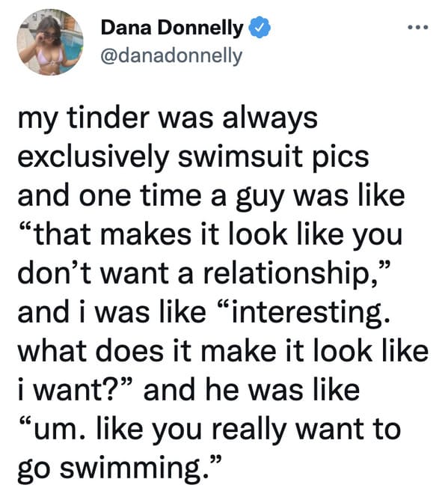
Task: Click the line 'my tinder was always'
Action: click(x=168, y=119)
